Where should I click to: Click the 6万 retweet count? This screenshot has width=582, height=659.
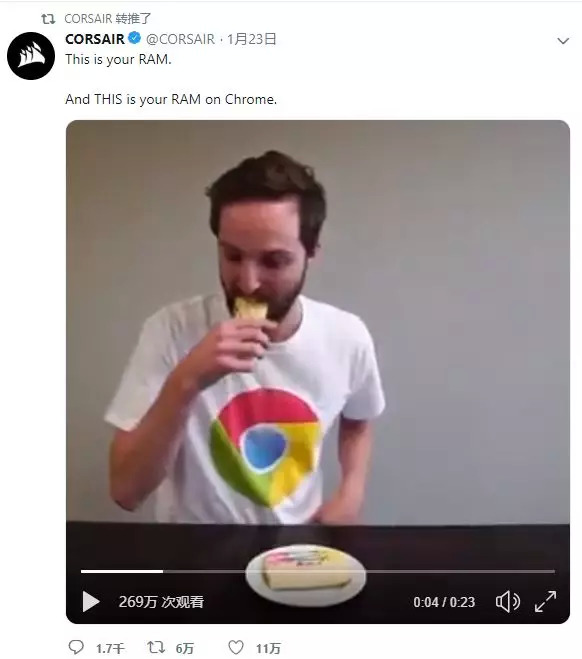pos(184,648)
